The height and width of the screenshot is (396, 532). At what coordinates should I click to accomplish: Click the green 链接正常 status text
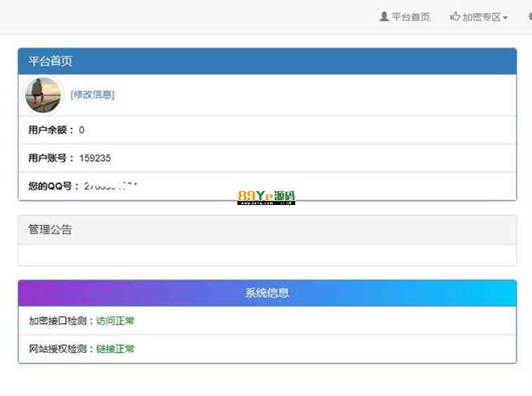[115, 349]
